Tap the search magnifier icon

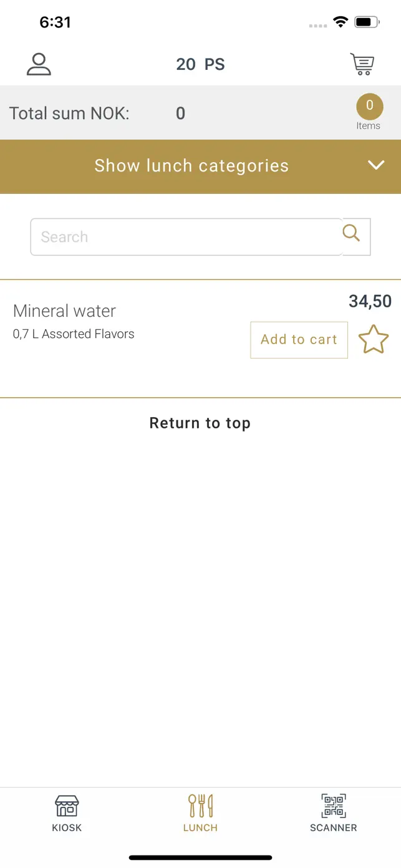click(x=352, y=234)
